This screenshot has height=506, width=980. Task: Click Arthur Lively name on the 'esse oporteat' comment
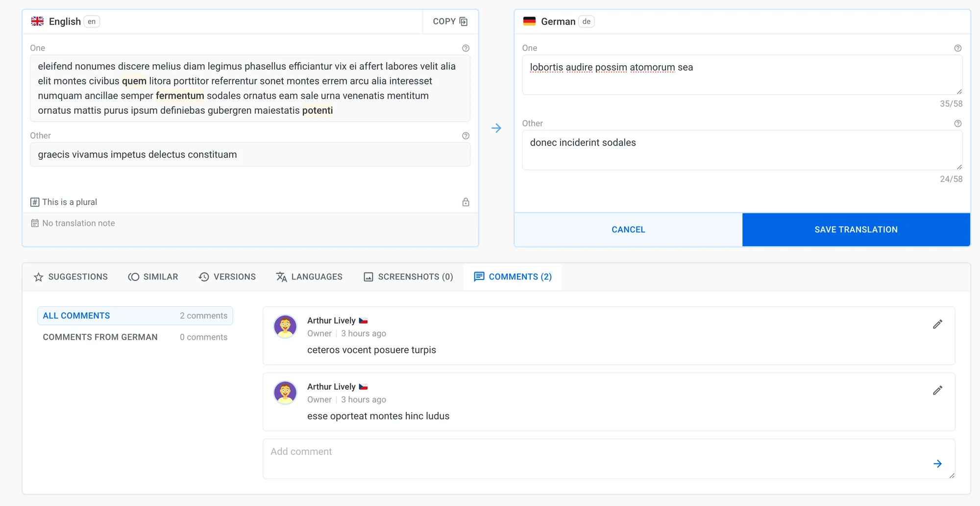coord(331,387)
